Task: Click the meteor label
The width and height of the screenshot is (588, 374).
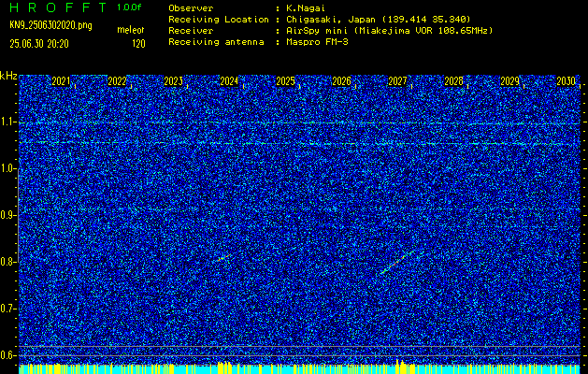Action: pos(131,30)
